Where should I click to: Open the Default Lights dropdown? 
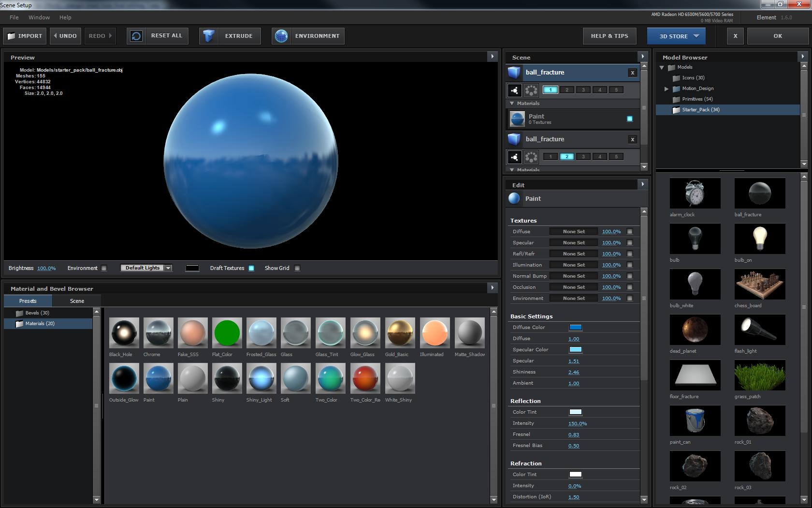pyautogui.click(x=146, y=268)
